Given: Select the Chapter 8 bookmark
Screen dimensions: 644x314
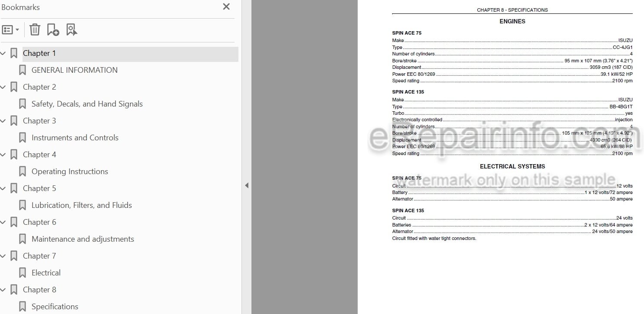Looking at the screenshot, I should click(x=39, y=290).
